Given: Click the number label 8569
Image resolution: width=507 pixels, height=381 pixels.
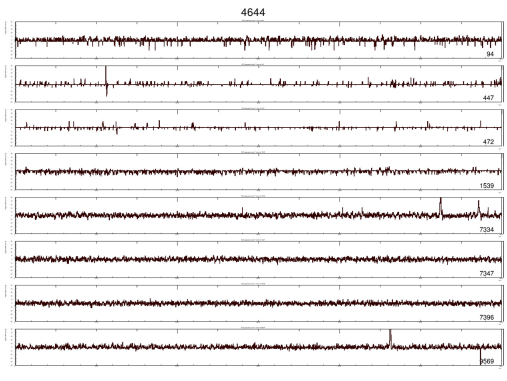Looking at the screenshot, I should click(x=487, y=361).
